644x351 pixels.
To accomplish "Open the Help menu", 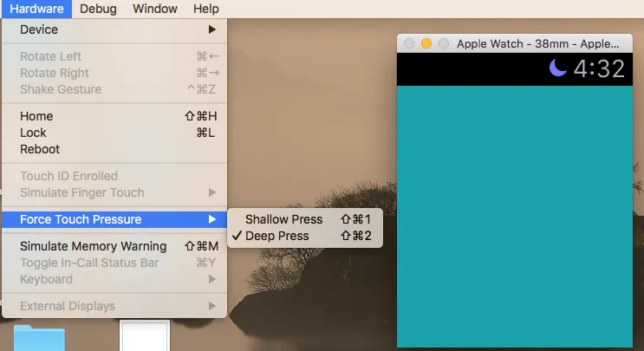I will pos(206,9).
